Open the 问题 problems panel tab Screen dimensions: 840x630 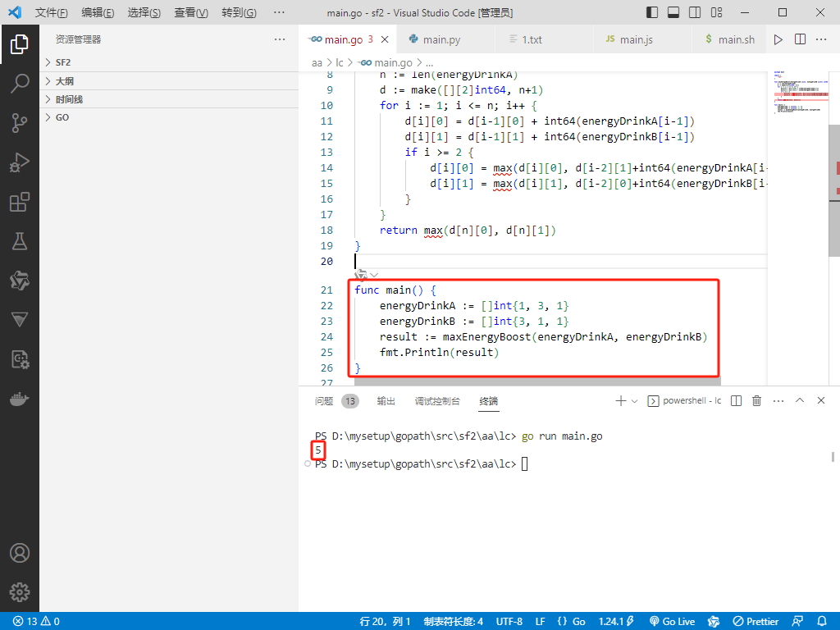(336, 400)
